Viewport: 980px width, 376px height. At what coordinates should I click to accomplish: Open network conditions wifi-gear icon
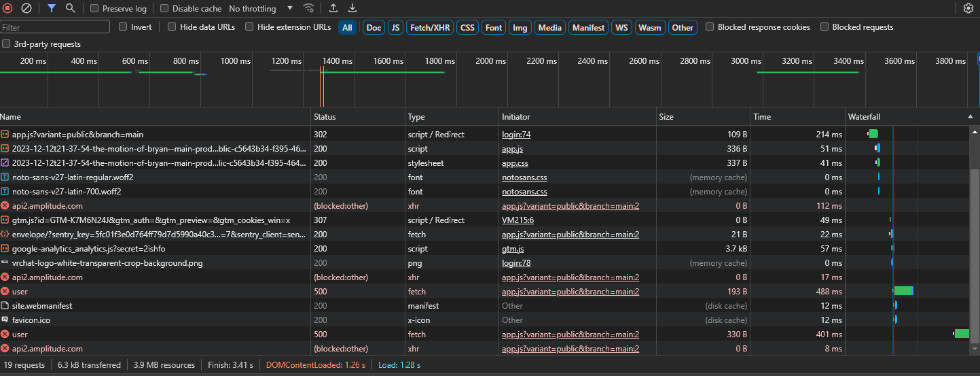click(x=309, y=8)
